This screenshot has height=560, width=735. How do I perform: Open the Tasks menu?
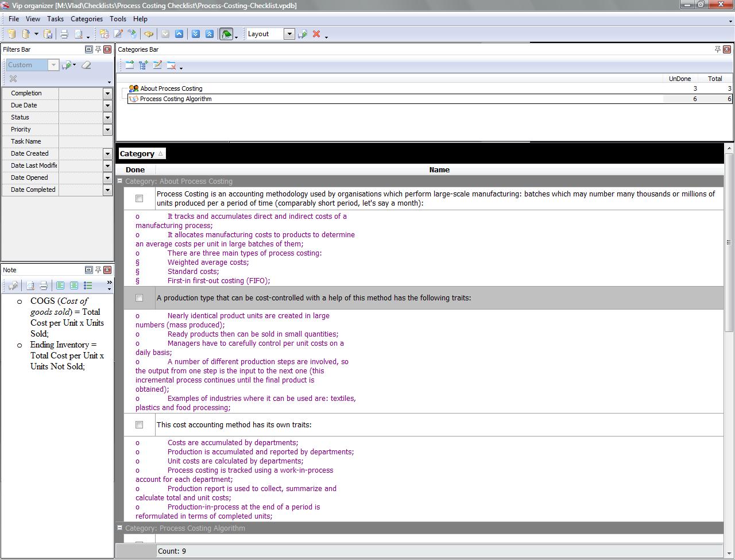55,19
